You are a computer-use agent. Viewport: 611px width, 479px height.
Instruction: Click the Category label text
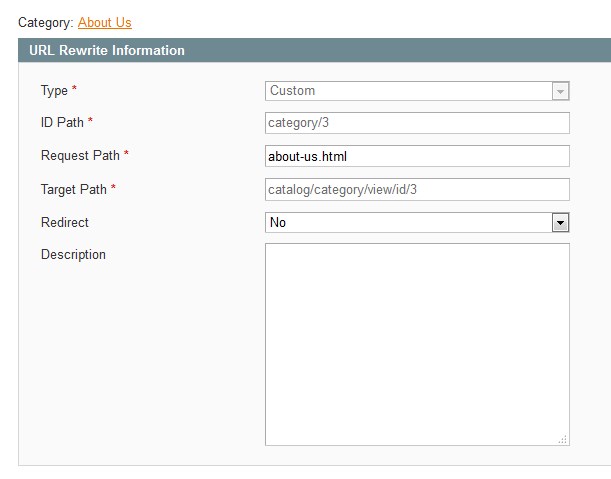point(46,23)
